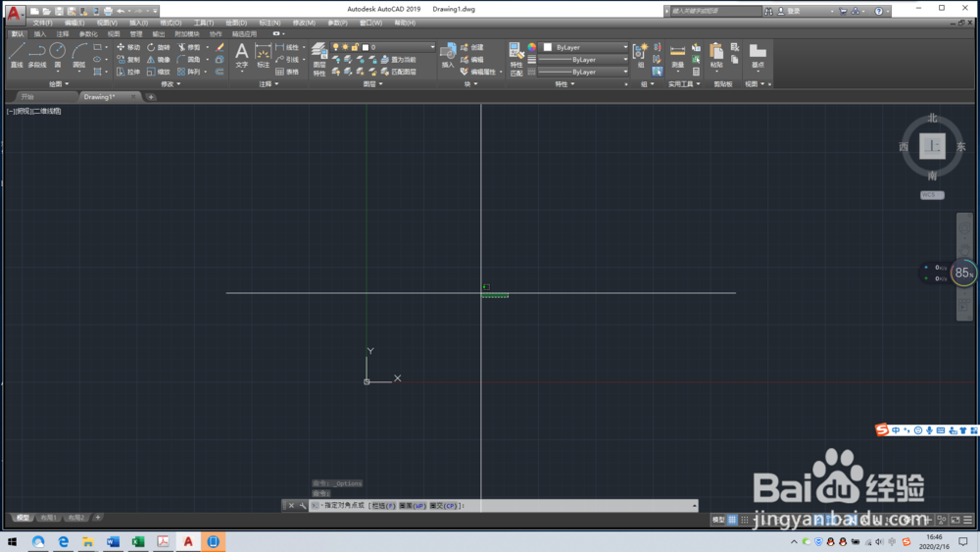Image resolution: width=980 pixels, height=552 pixels.
Task: Click Create block (创建) button
Action: point(472,47)
